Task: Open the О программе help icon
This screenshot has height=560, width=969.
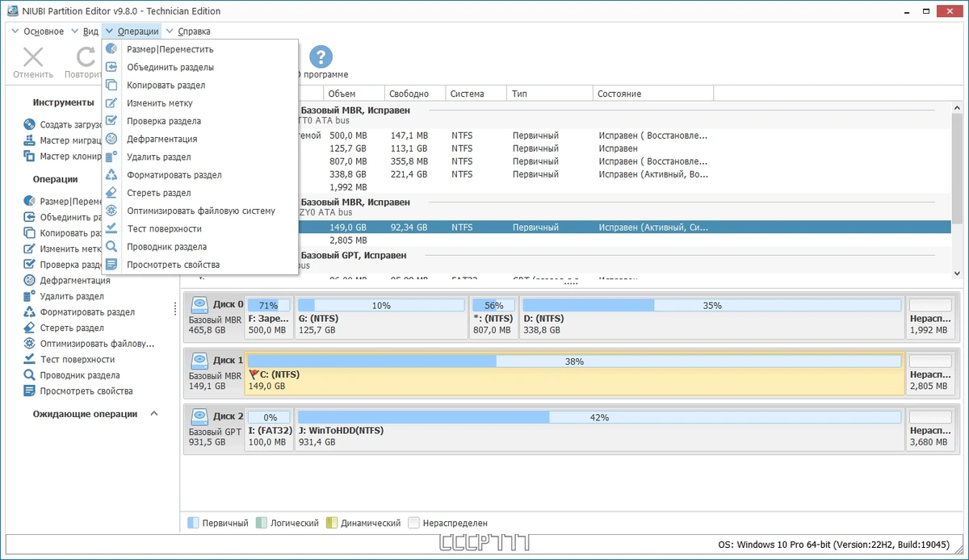Action: (321, 56)
